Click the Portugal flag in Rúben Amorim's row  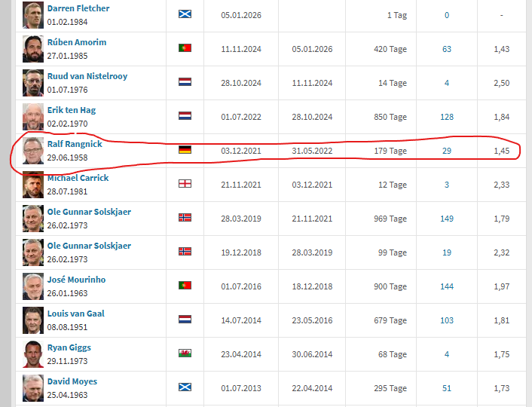[185, 48]
